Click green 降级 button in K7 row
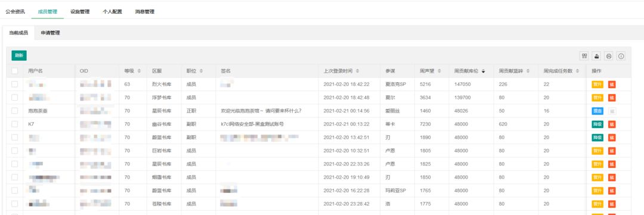This screenshot has width=644, height=215. pyautogui.click(x=597, y=124)
